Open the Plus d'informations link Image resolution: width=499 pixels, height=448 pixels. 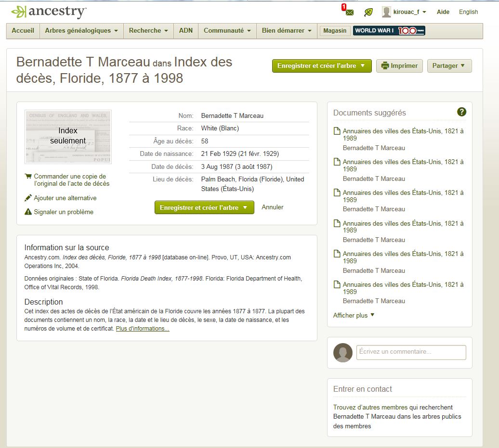pyautogui.click(x=143, y=329)
